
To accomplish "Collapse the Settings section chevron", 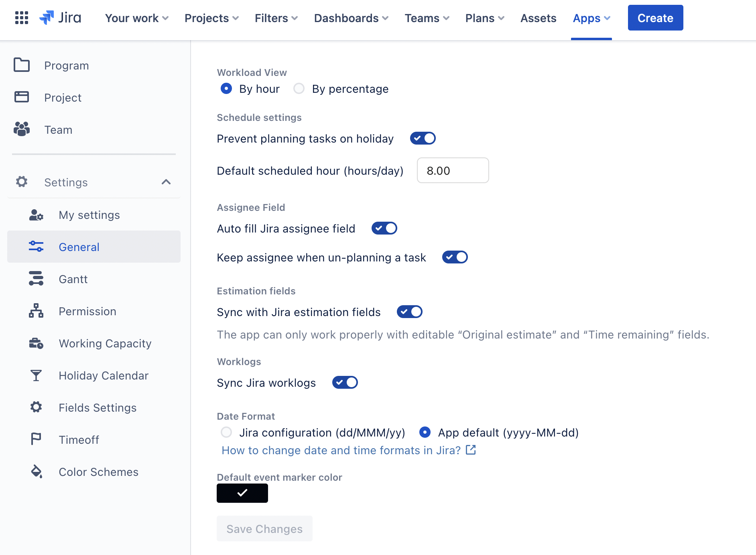I will pos(166,182).
